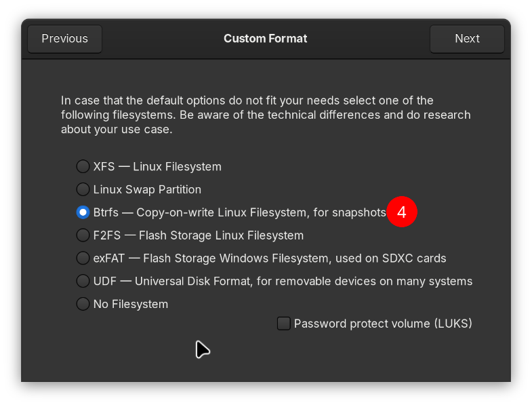Click the selected Btrfs radio button circle
The image size is (532, 405).
point(83,212)
